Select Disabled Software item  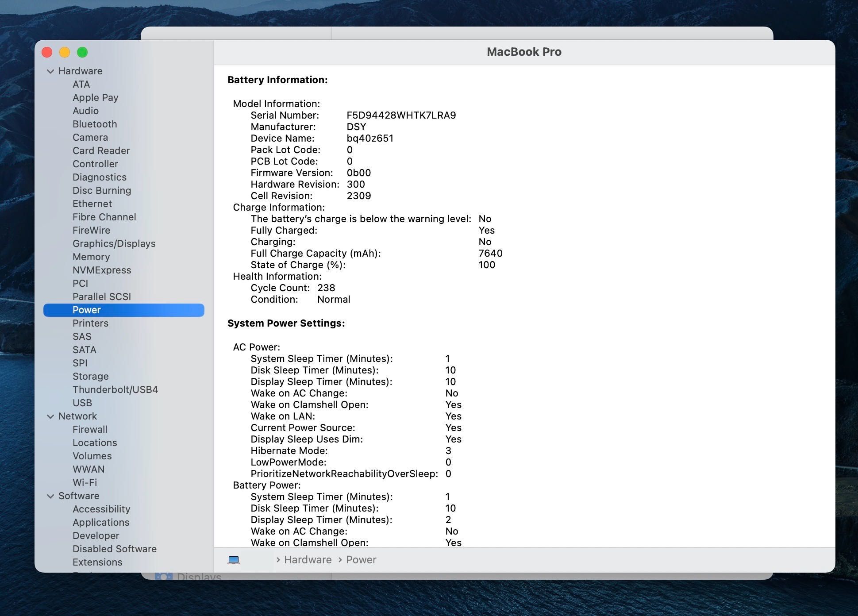[x=115, y=549]
